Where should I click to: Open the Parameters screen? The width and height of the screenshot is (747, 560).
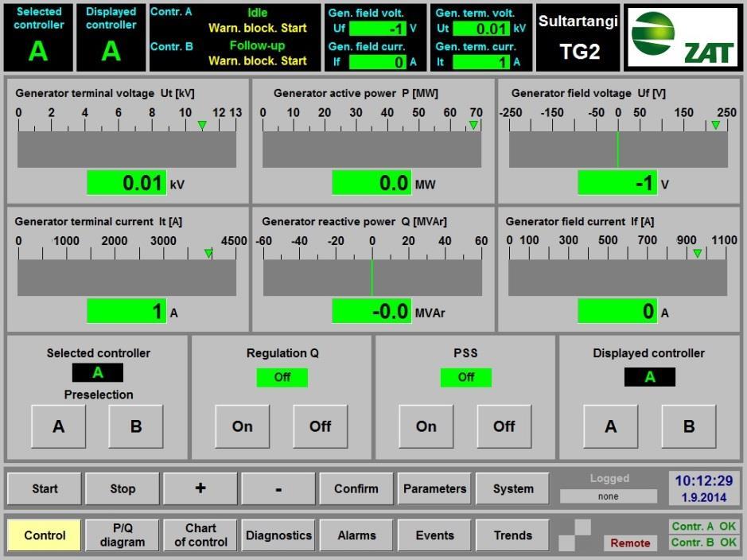click(x=434, y=488)
